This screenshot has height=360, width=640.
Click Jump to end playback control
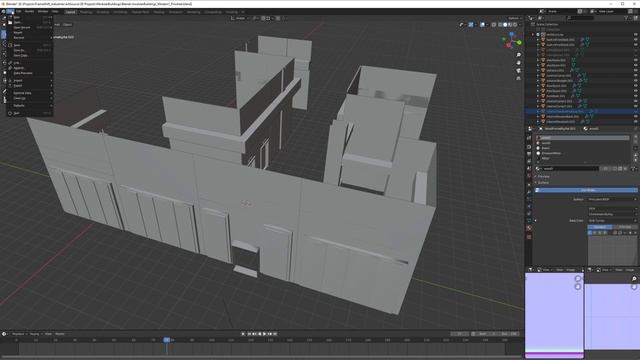pos(275,334)
